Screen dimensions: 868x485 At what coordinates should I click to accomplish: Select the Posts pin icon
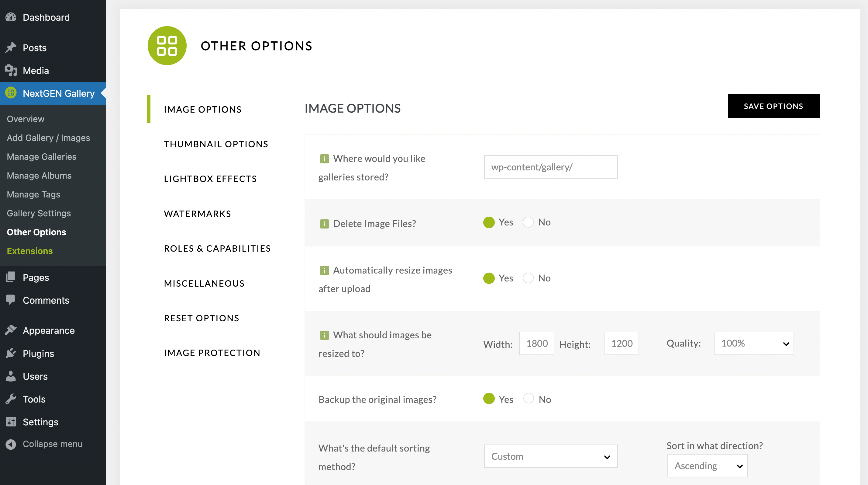11,47
